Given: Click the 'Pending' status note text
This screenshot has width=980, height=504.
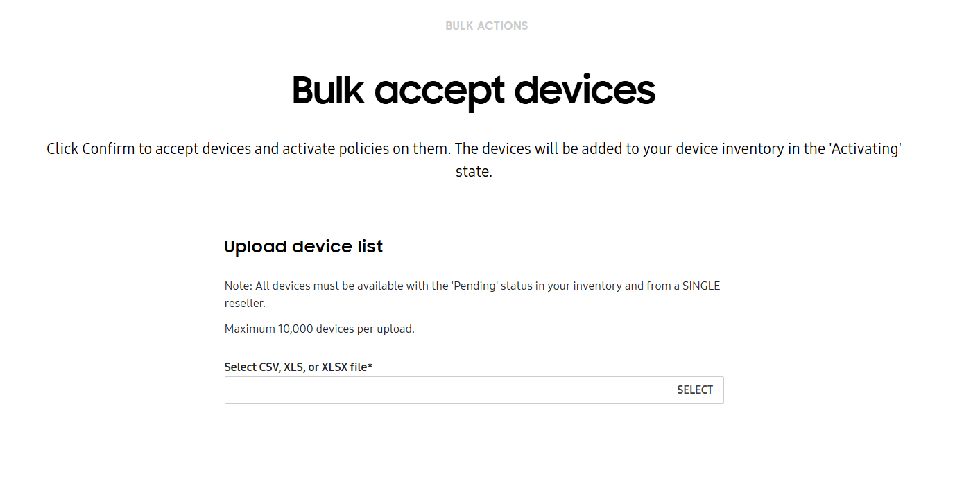Looking at the screenshot, I should point(472,286).
